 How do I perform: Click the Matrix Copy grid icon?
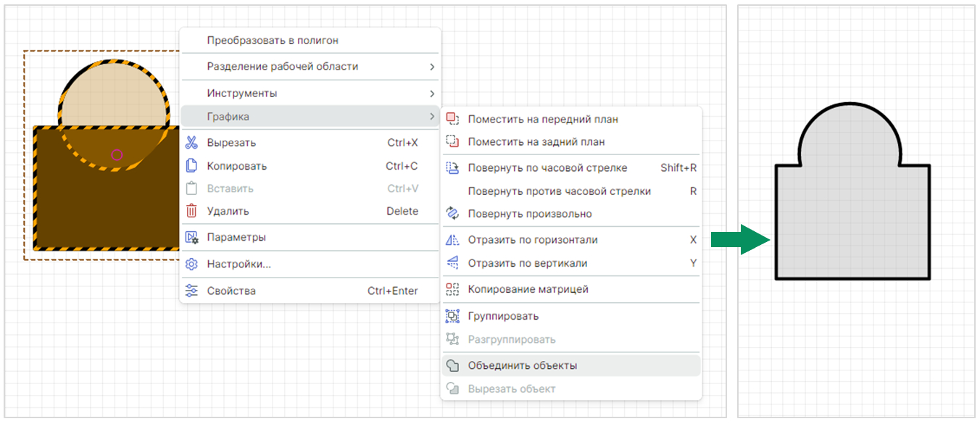[x=452, y=289]
